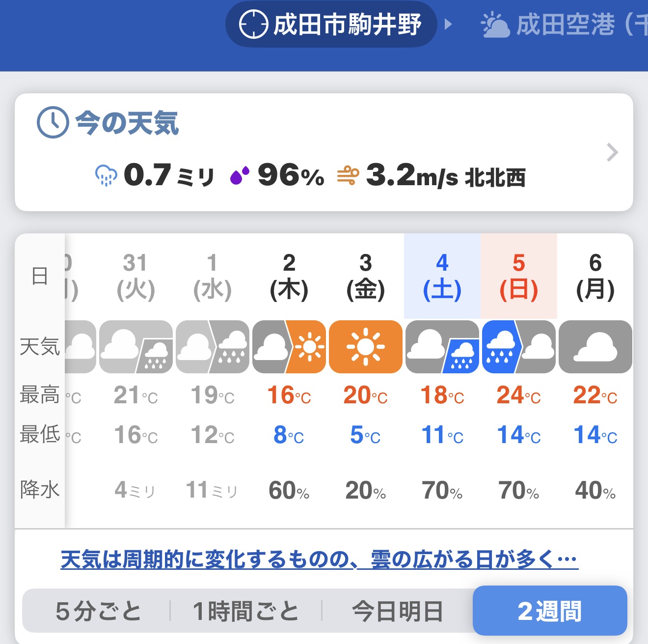648x644 pixels.
Task: Switch to the 5分ごと forecast tab
Action: pos(98,612)
